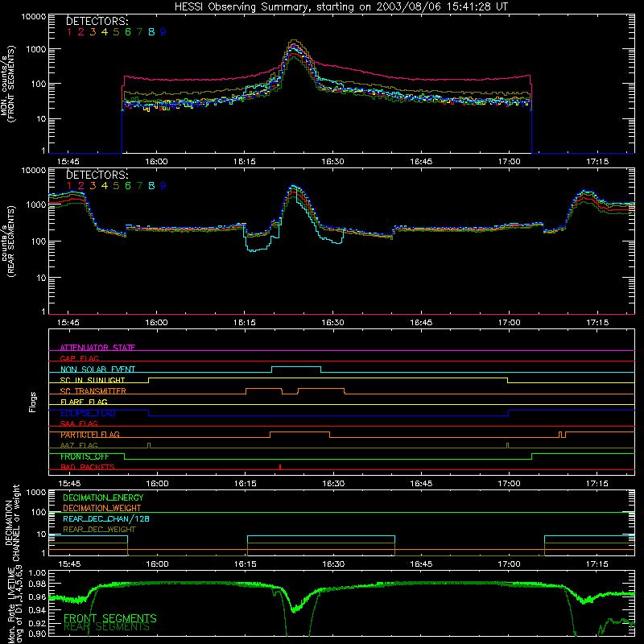Click the 15:45 tick label under front segments plot

[68, 162]
